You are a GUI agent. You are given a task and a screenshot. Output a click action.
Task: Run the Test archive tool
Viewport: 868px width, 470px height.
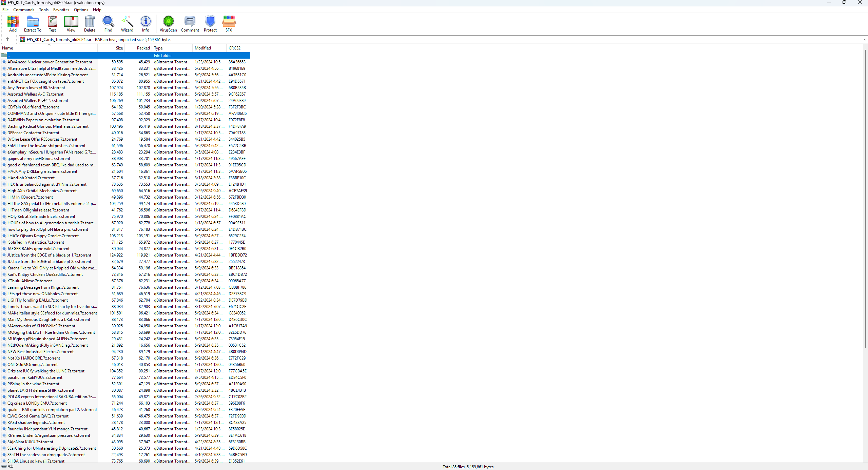[x=52, y=24]
